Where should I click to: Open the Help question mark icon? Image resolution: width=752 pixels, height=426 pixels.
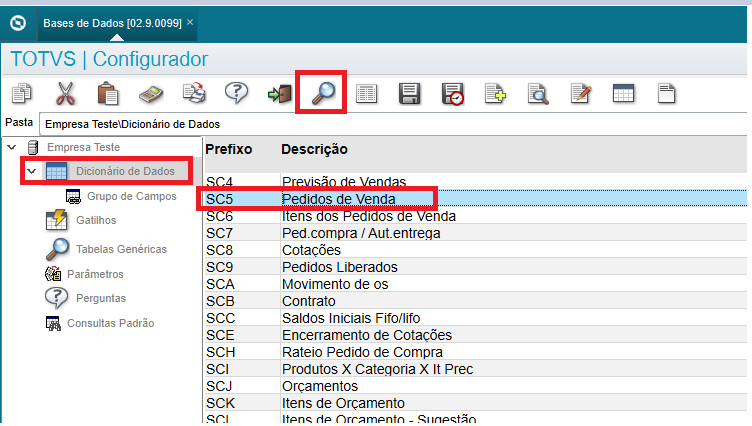[x=236, y=93]
